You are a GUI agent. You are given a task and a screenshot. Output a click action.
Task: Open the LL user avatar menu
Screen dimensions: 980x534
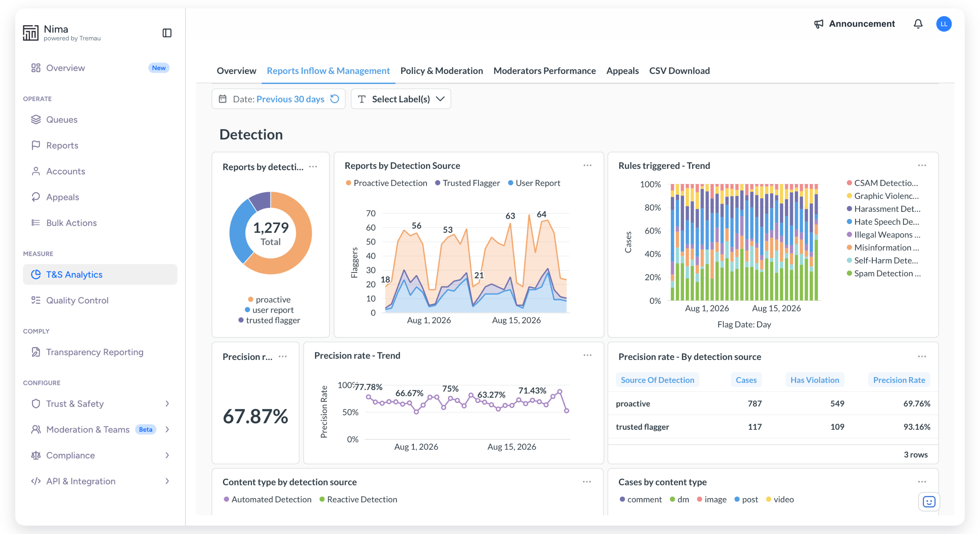click(x=943, y=24)
